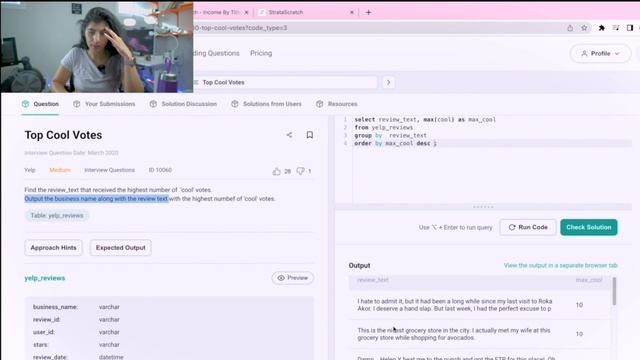Image resolution: width=640 pixels, height=360 pixels.
Task: Click the Check Solution button
Action: [589, 227]
